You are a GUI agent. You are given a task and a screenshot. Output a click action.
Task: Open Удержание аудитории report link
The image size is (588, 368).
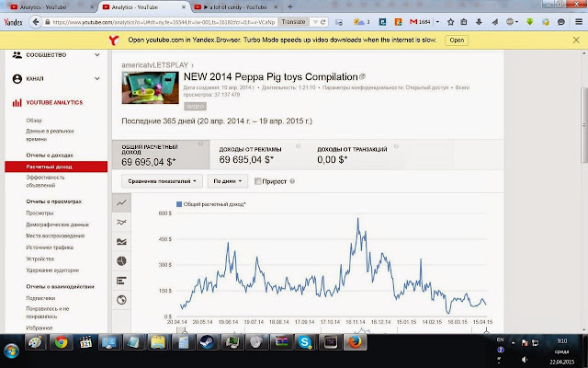point(52,270)
